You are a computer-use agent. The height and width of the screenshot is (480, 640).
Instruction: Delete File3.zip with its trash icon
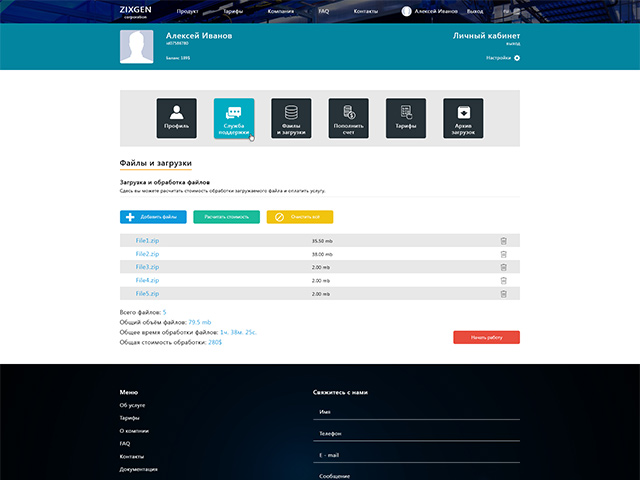(504, 267)
